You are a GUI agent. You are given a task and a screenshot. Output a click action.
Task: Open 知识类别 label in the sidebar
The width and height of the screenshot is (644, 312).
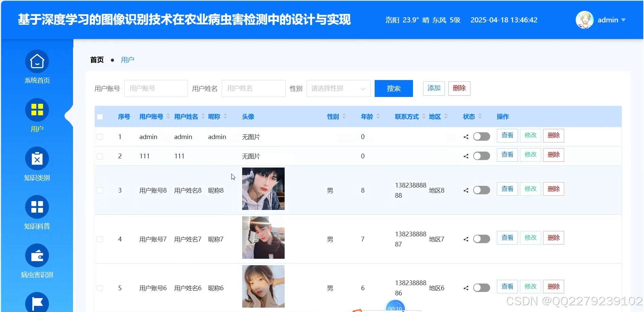pyautogui.click(x=37, y=178)
